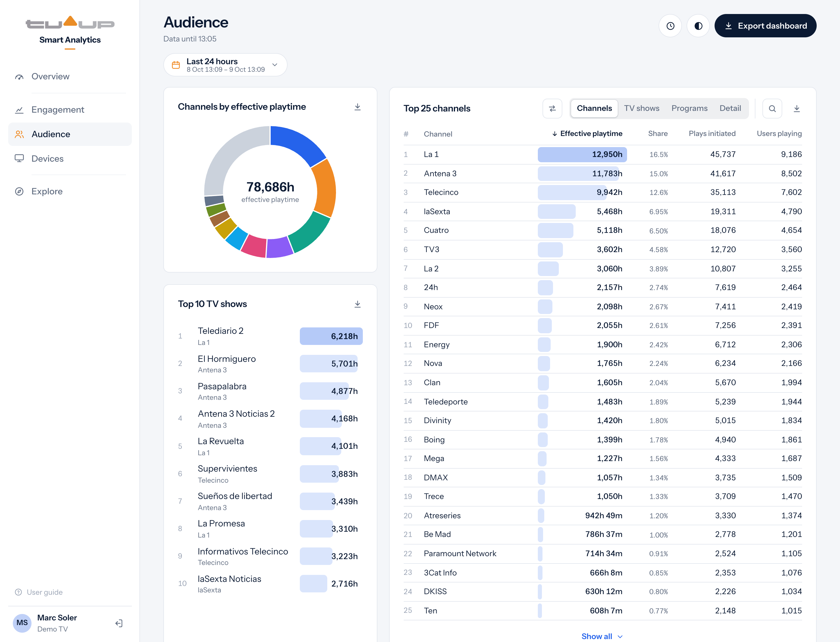Viewport: 840px width, 642px height.
Task: Expand the table with Show all
Action: click(x=602, y=636)
